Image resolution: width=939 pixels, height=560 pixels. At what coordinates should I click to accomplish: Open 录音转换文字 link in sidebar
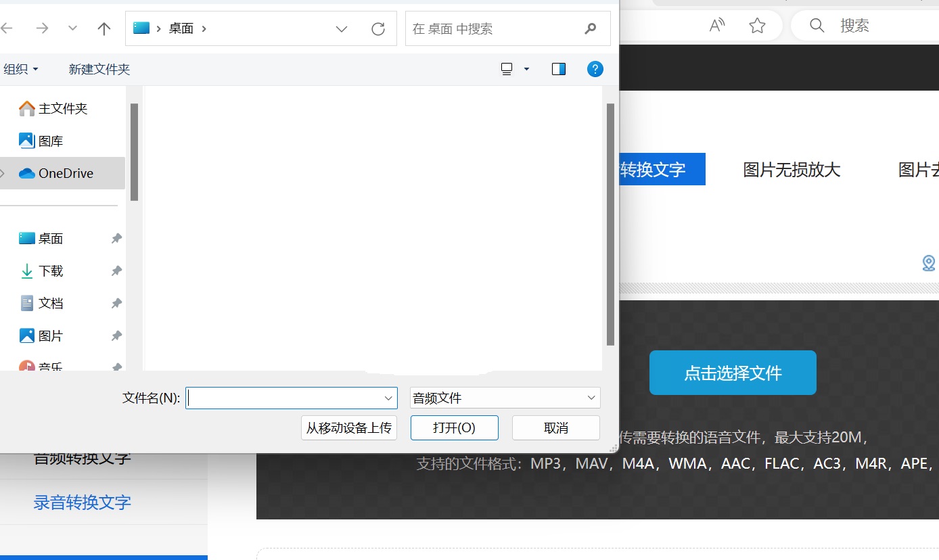point(83,503)
